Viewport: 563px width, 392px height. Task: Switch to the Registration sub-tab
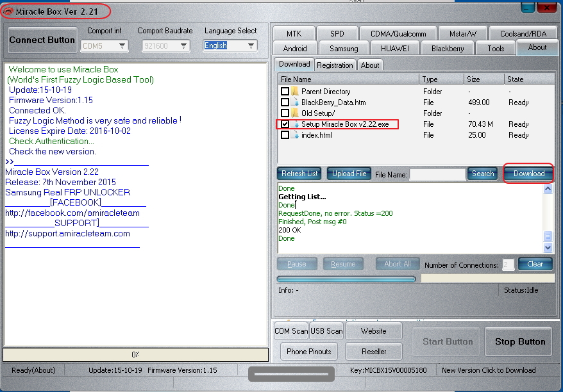(x=335, y=65)
